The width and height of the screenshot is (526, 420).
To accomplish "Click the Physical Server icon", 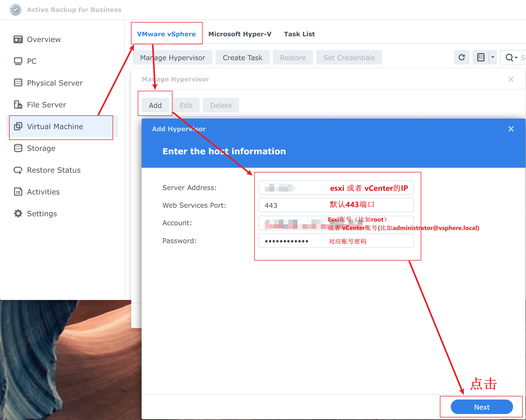I will pyautogui.click(x=18, y=83).
